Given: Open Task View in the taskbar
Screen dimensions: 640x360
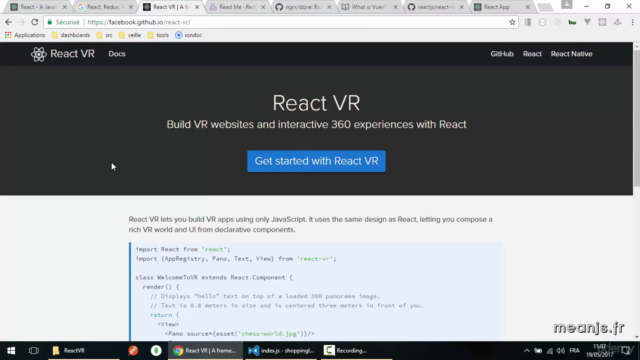Looking at the screenshot, I should pos(33,351).
